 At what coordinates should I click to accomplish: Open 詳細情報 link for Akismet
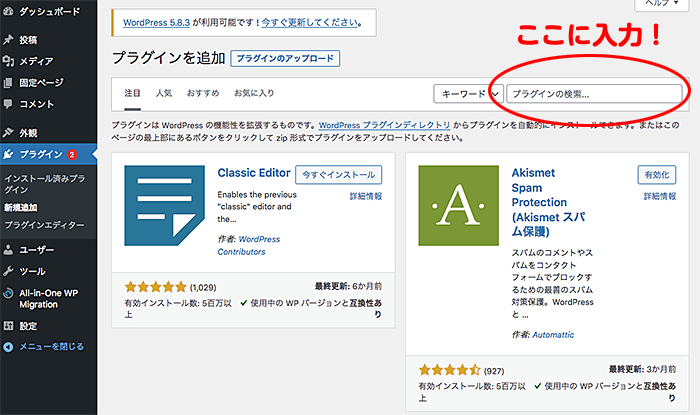pyautogui.click(x=660, y=196)
